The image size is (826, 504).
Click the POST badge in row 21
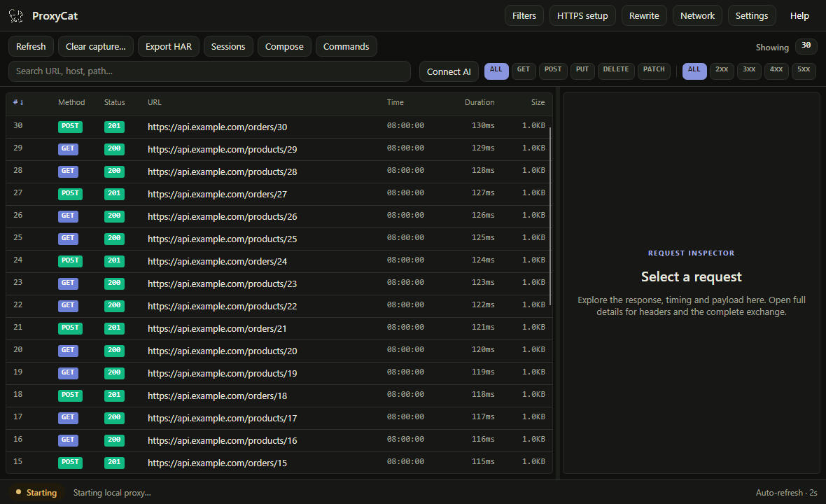(x=70, y=328)
